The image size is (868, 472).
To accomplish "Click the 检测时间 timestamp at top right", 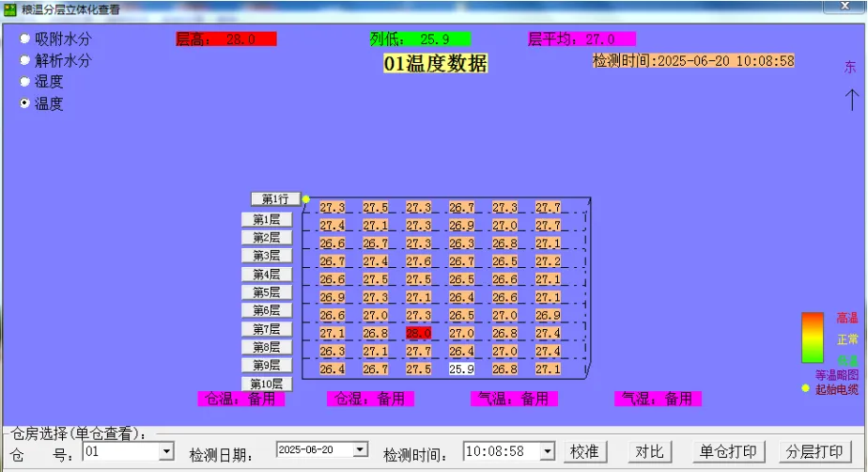I will coord(693,61).
